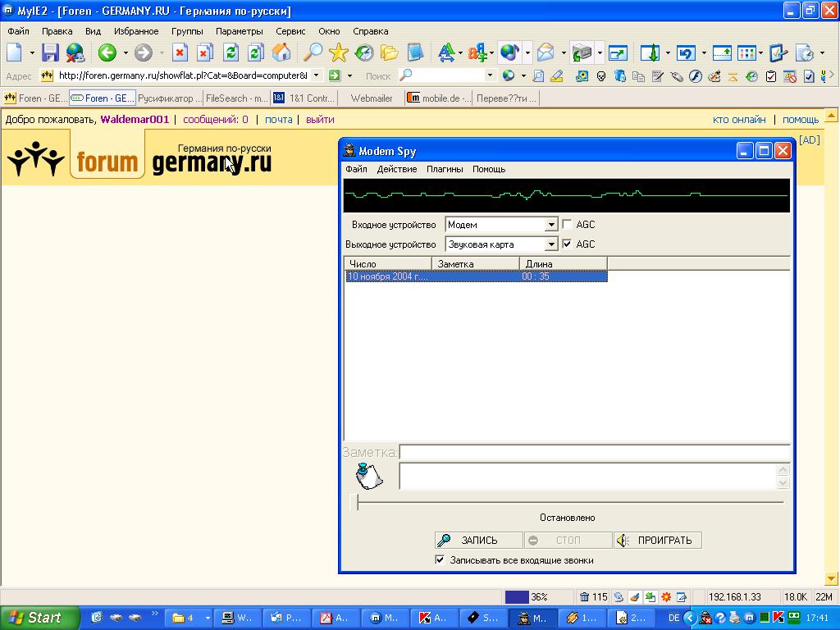Toggle 'Записывать все входящие звонки' checkbox
The width and height of the screenshot is (840, 630).
point(440,560)
